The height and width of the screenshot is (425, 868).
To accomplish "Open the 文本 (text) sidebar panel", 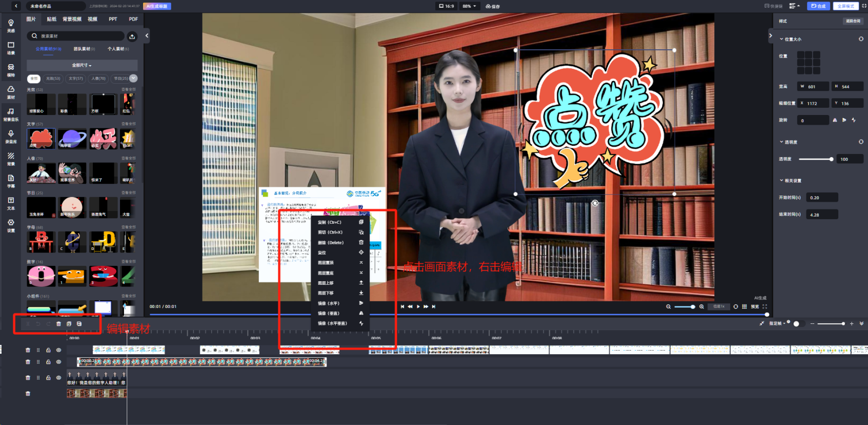I will [x=11, y=203].
